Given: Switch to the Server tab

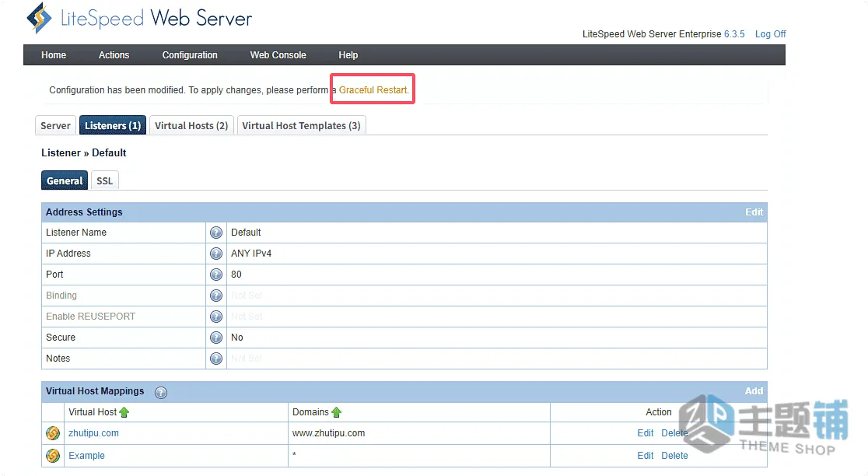Looking at the screenshot, I should point(55,126).
